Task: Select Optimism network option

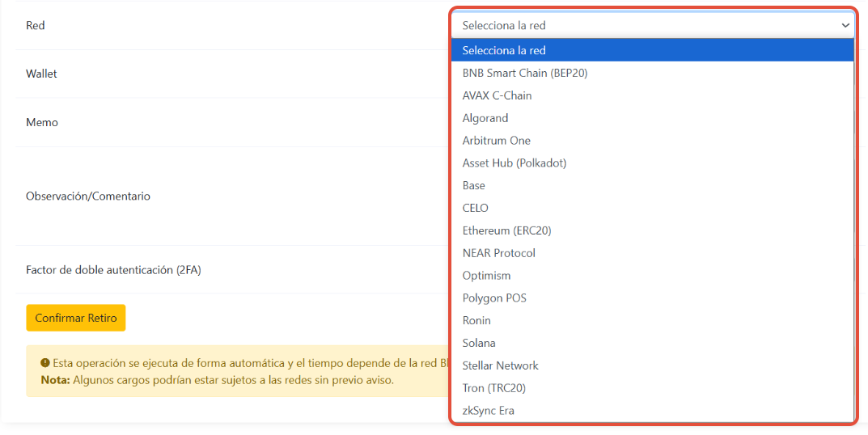Action: click(x=653, y=276)
